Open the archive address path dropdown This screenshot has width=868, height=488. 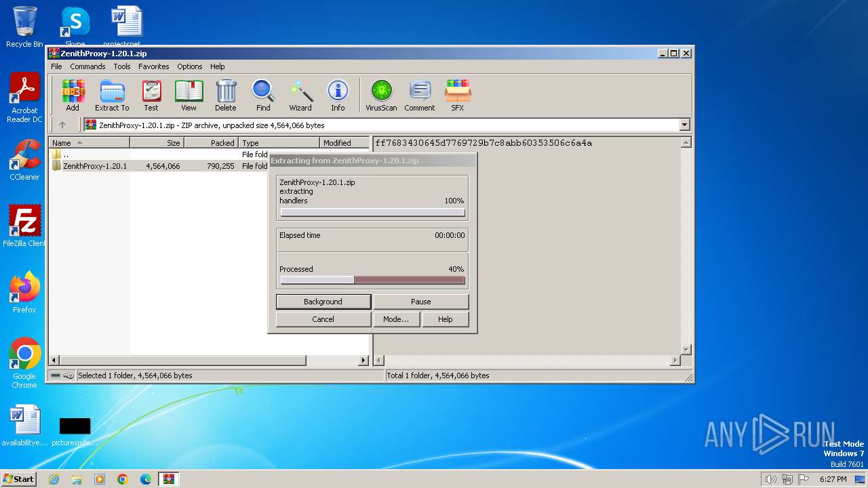point(684,125)
